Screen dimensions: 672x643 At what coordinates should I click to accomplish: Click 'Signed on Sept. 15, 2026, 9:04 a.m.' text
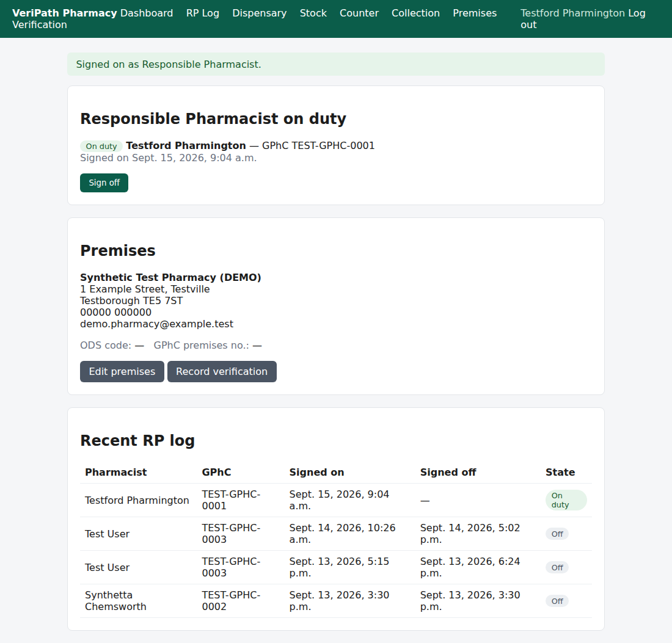[169, 158]
